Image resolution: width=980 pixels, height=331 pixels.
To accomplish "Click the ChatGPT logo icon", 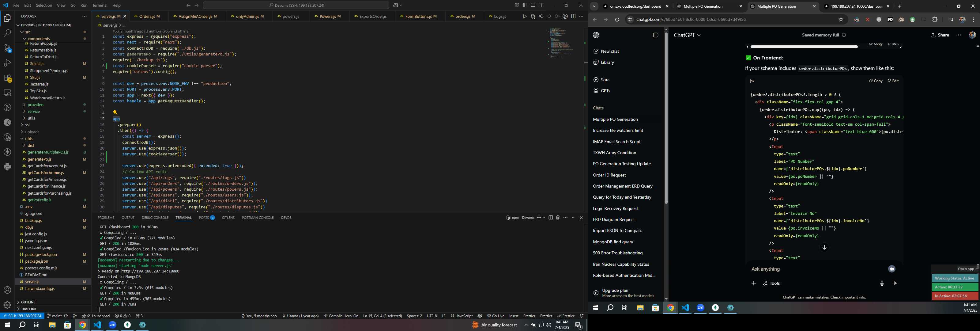I will (x=596, y=35).
